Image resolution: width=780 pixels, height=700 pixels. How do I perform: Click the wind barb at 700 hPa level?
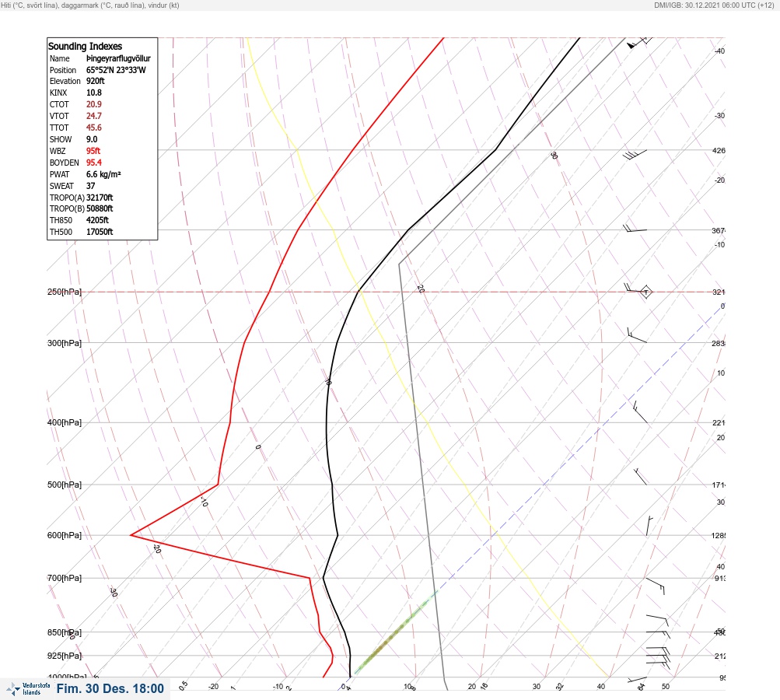click(655, 586)
